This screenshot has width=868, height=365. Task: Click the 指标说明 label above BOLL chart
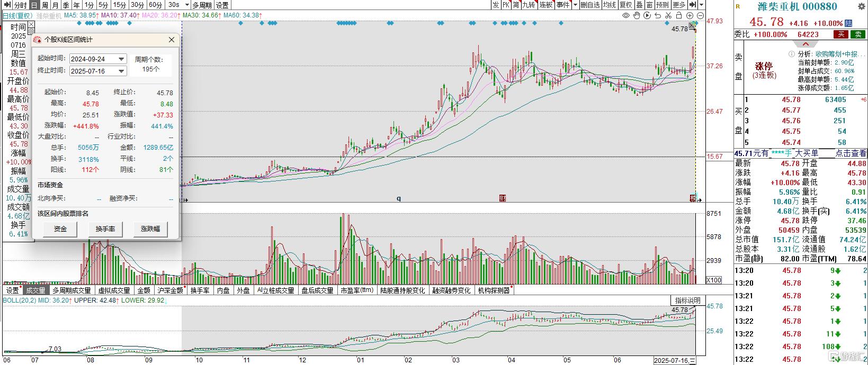click(x=688, y=300)
